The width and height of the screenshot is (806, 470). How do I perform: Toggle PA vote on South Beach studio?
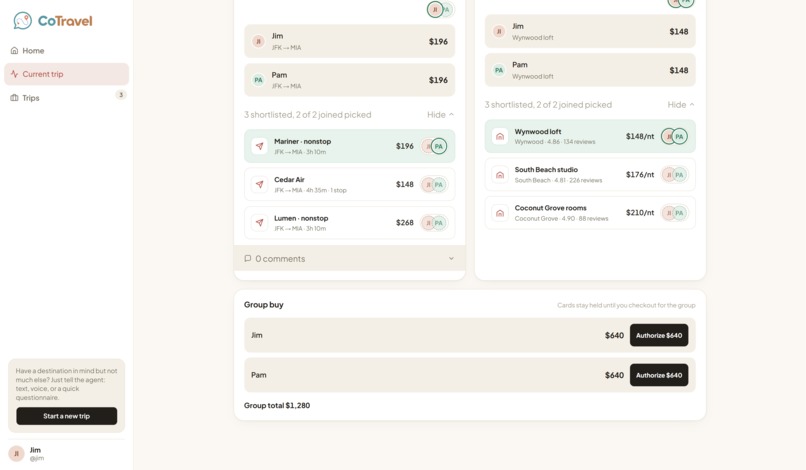[x=680, y=174]
